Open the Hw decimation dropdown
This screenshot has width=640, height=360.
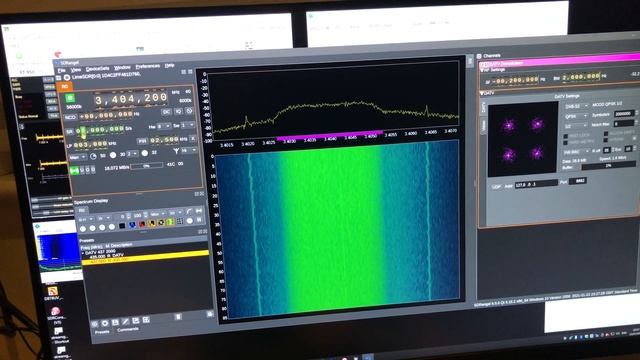pyautogui.click(x=164, y=127)
